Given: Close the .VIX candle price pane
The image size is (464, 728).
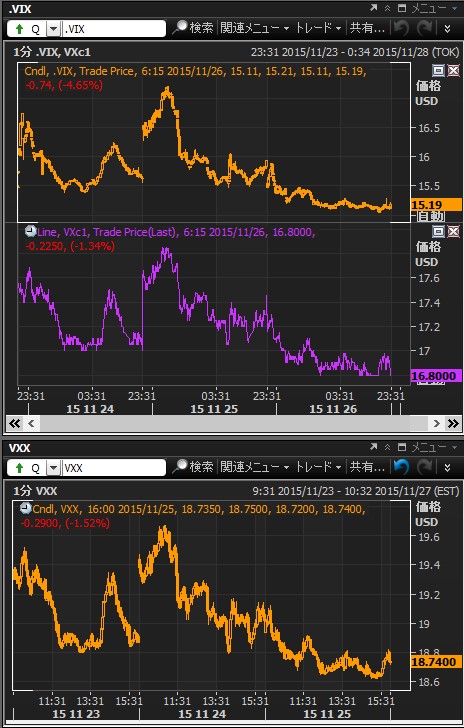Looking at the screenshot, I should [453, 71].
